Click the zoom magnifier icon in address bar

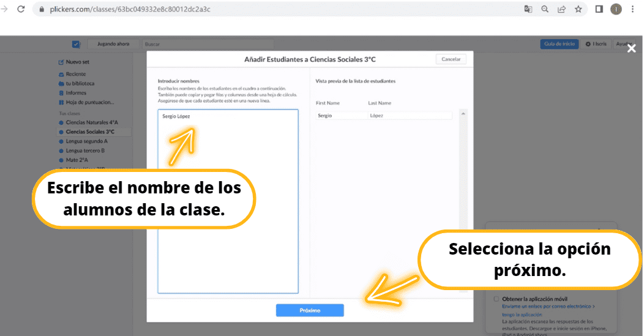coord(545,9)
